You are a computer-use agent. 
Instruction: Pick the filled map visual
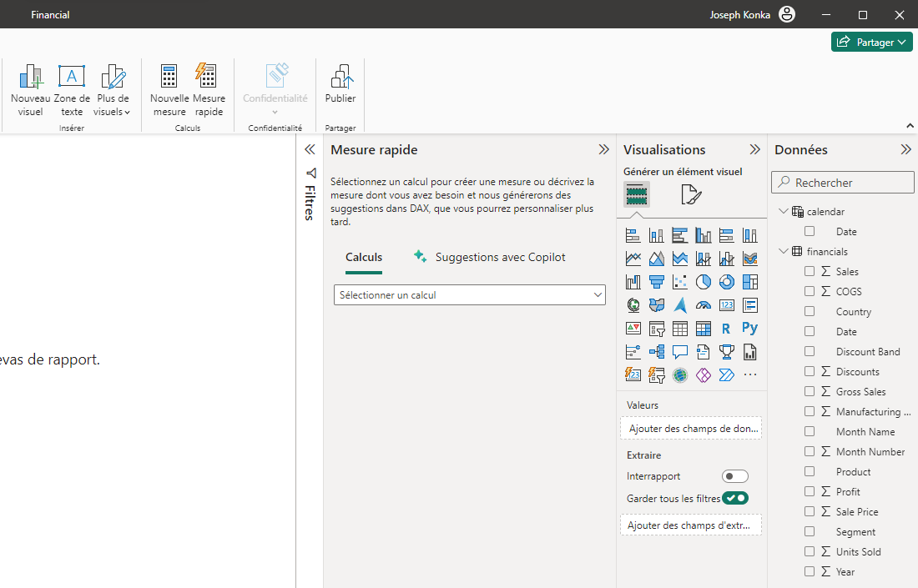click(x=656, y=304)
